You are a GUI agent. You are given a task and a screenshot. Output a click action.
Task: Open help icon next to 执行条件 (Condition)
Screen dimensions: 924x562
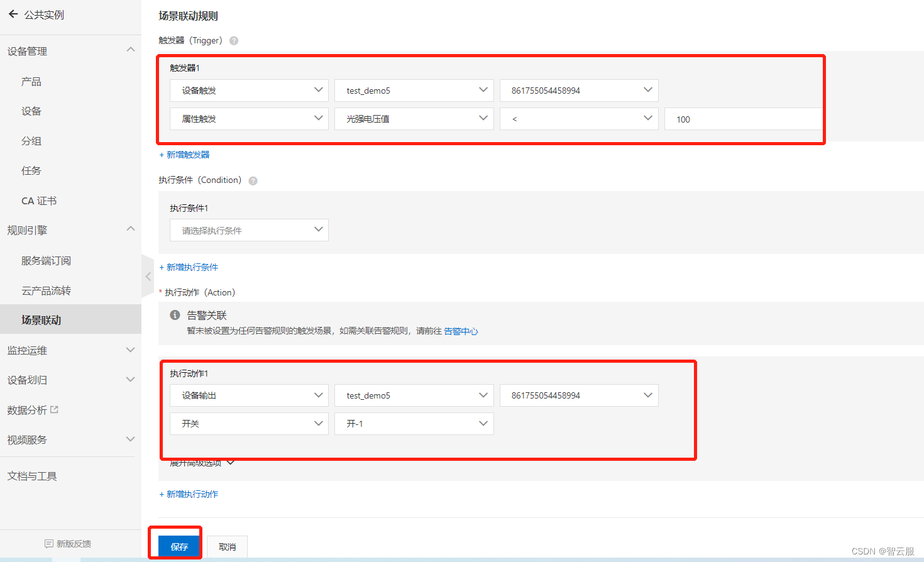pyautogui.click(x=253, y=181)
